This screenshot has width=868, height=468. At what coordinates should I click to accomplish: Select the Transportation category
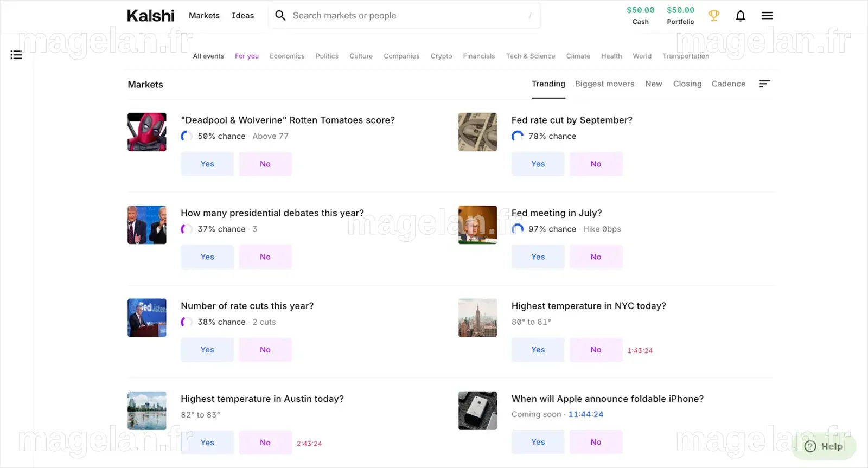686,56
